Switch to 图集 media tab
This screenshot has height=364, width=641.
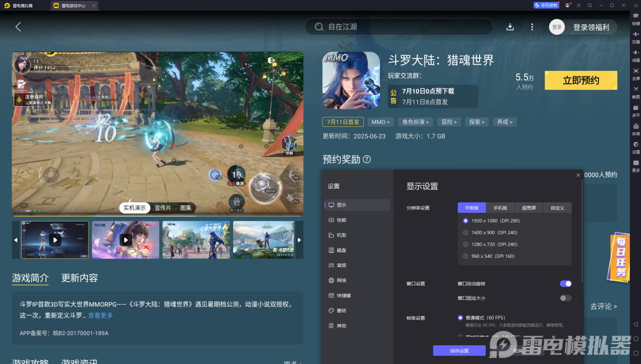point(186,208)
